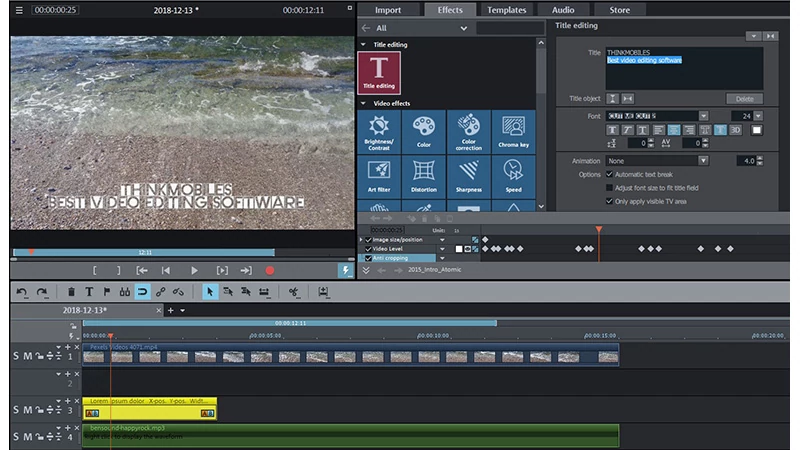Toggle Automatic text break checkbox
Screen dimensions: 800x450
click(x=609, y=174)
